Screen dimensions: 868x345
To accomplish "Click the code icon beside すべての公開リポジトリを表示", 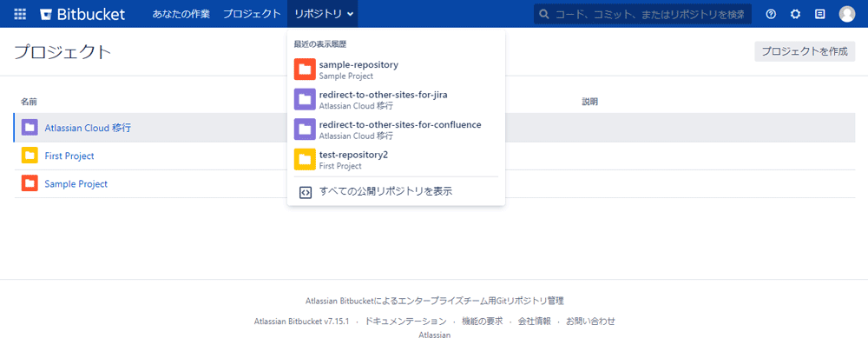I will point(305,192).
